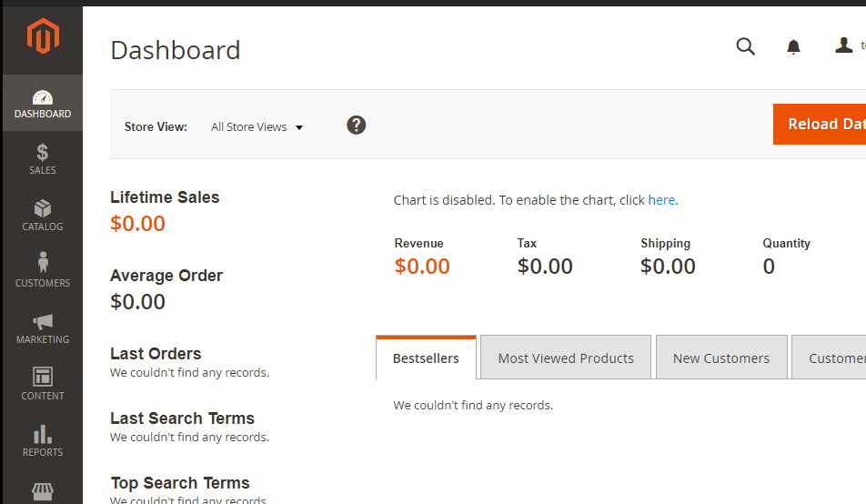
Task: Click the Magento logo icon
Action: 43,37
